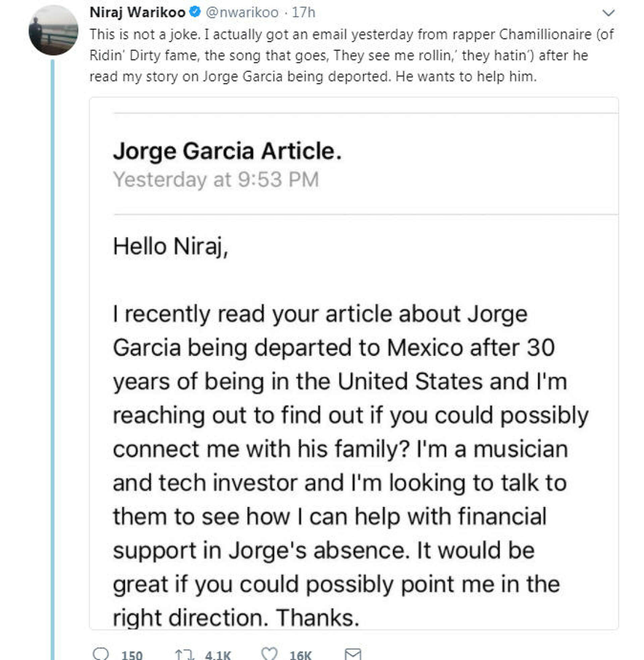
Task: Click the blue verified badge
Action: (x=195, y=12)
